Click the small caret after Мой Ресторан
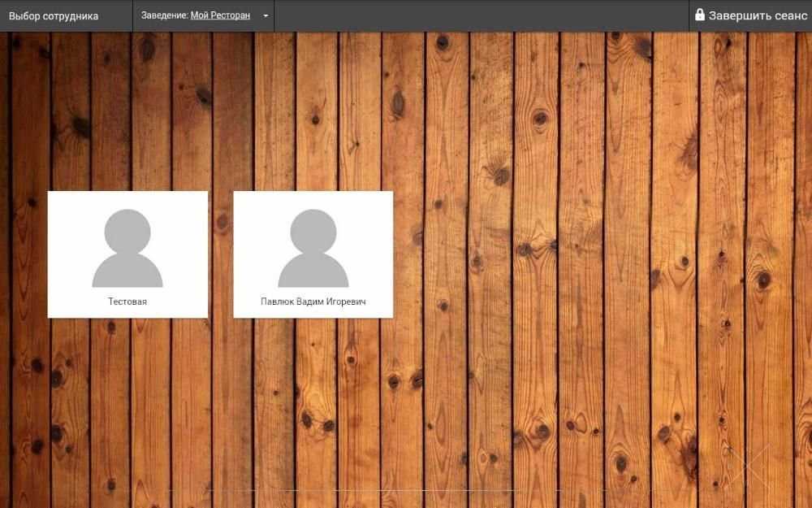This screenshot has width=812, height=508. click(266, 16)
